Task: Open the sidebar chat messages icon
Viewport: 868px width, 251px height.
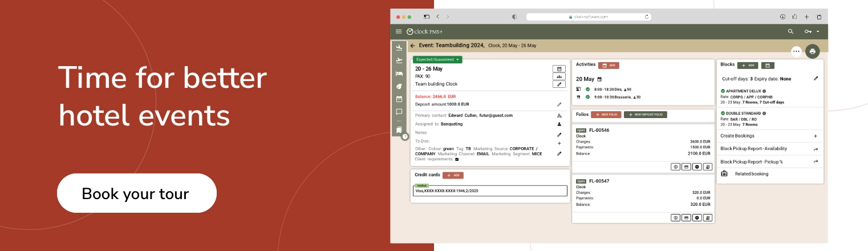Action: click(x=399, y=112)
